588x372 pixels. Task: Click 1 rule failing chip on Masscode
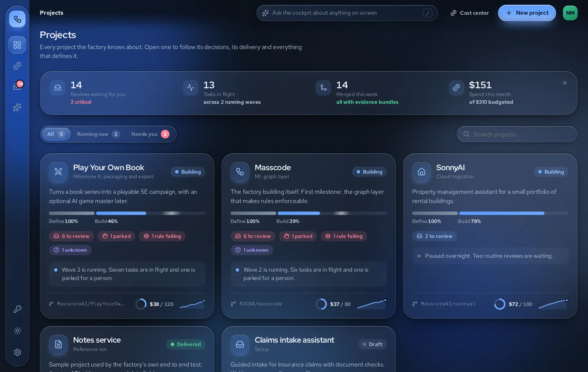point(343,236)
